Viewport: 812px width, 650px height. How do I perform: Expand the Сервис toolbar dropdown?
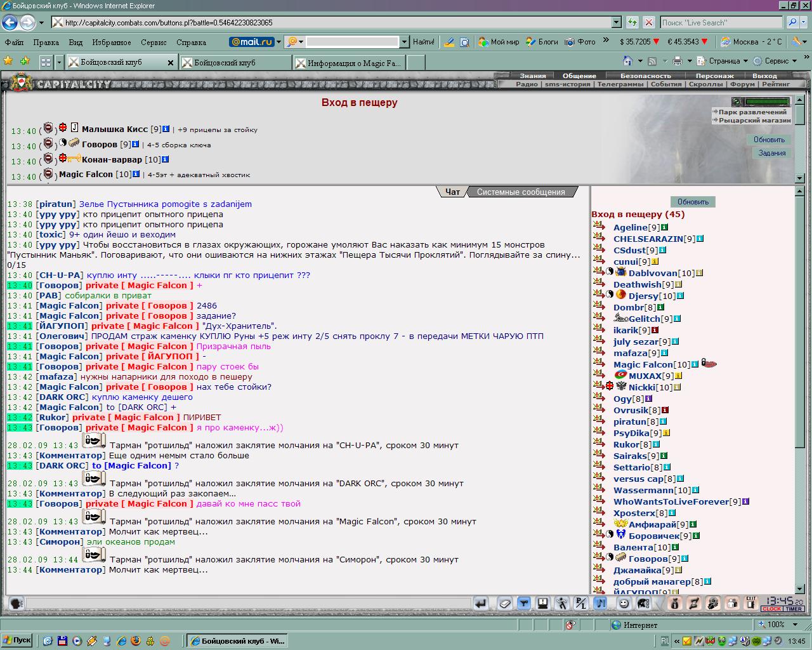(794, 61)
